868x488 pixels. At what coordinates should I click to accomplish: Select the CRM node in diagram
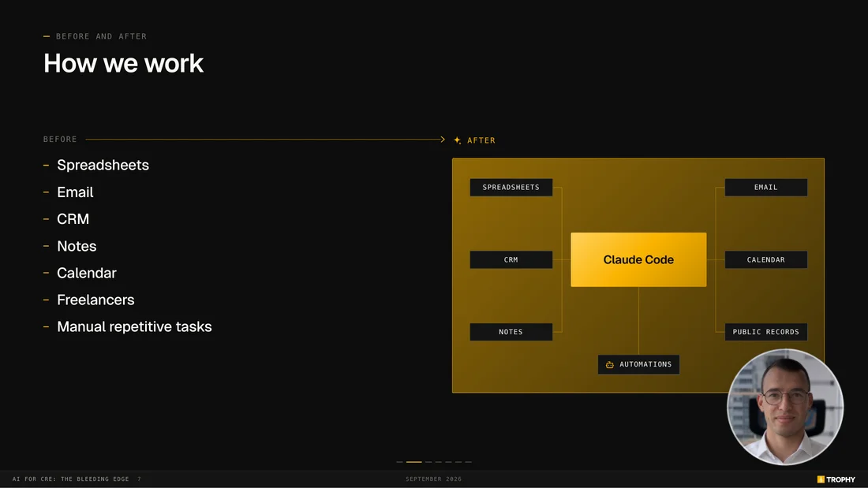(x=511, y=259)
